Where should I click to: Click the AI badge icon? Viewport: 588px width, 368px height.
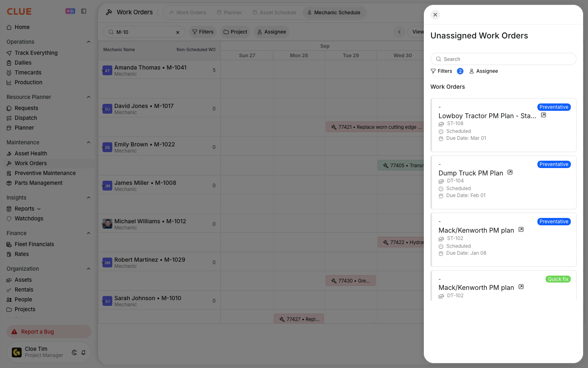[x=70, y=11]
